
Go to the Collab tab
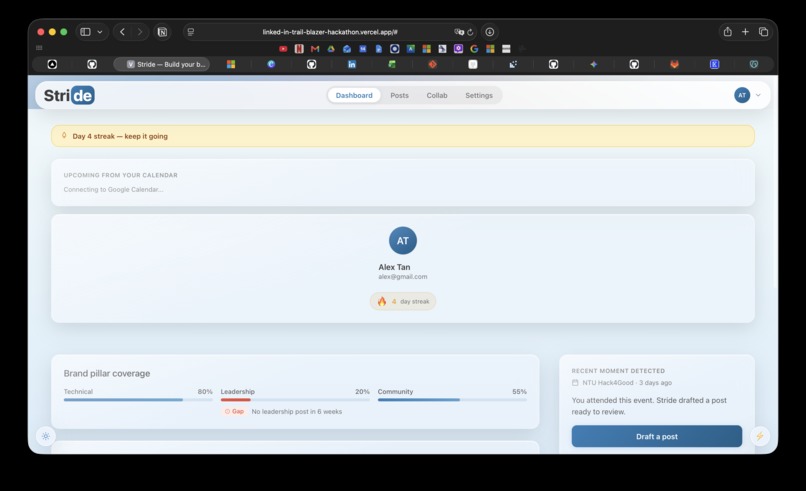[436, 95]
